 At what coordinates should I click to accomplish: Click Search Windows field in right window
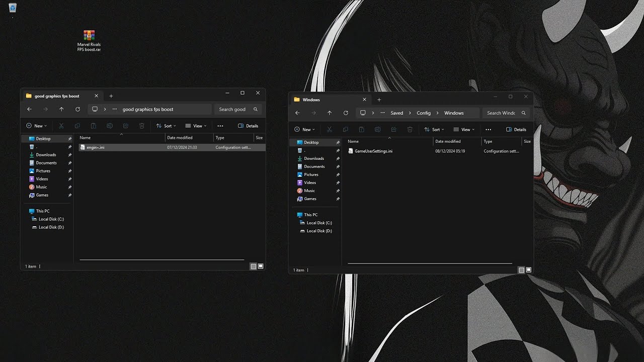[x=506, y=113]
